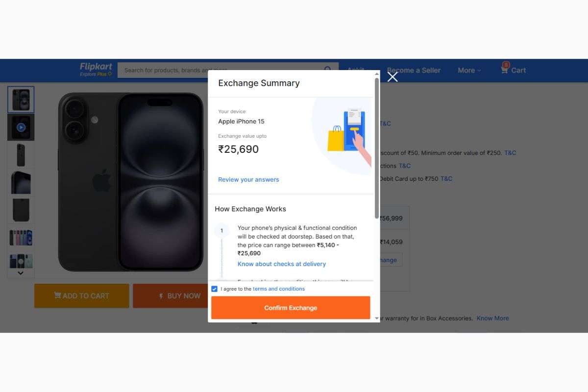
Task: Click the search magnifier icon
Action: (328, 70)
